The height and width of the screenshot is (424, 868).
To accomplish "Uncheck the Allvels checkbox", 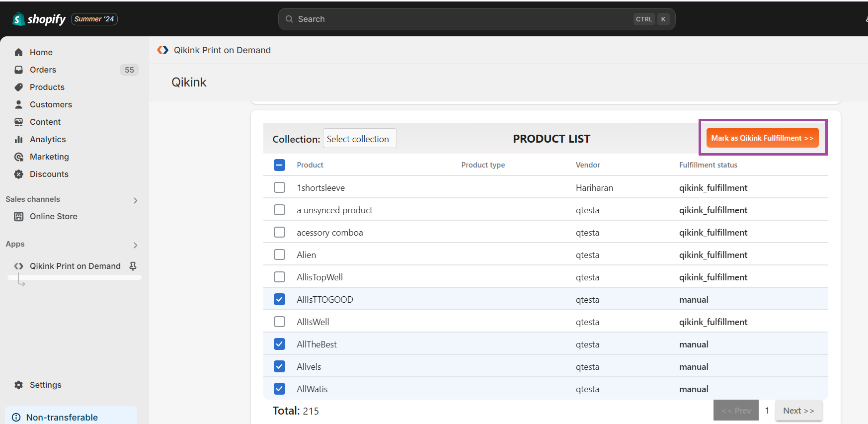I will (x=280, y=366).
